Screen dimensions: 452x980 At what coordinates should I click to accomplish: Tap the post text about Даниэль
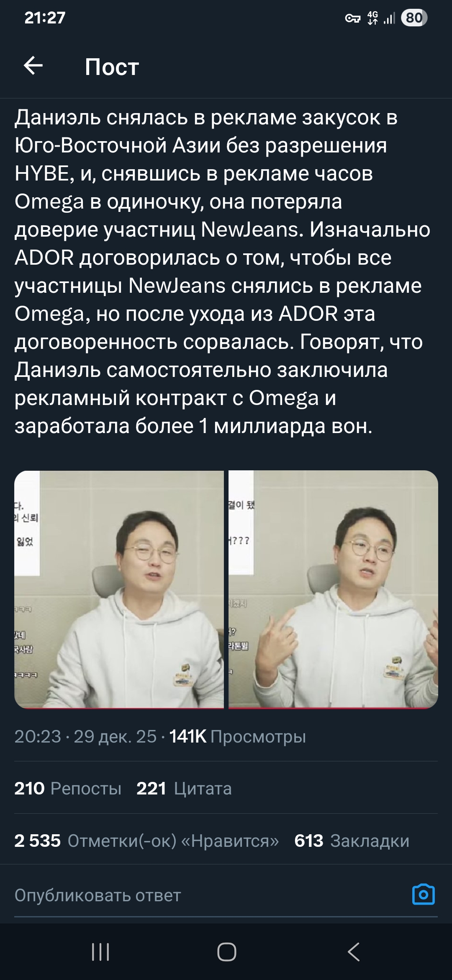coord(223,271)
